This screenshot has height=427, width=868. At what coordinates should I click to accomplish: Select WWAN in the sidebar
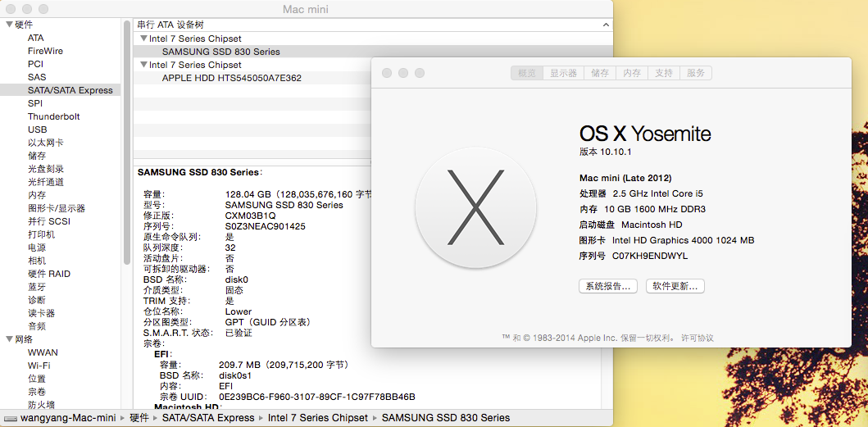coord(43,352)
